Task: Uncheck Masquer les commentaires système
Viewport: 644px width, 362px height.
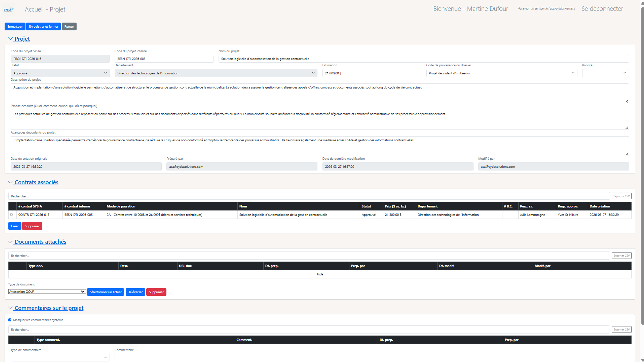Action: (10, 320)
